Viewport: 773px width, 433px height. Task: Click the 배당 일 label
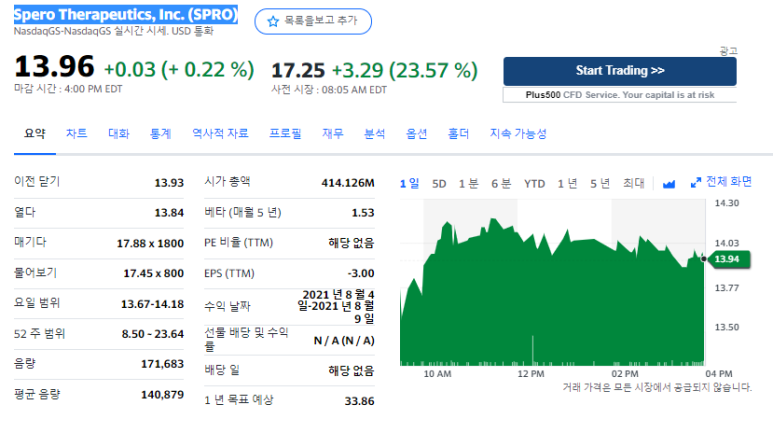pos(222,369)
